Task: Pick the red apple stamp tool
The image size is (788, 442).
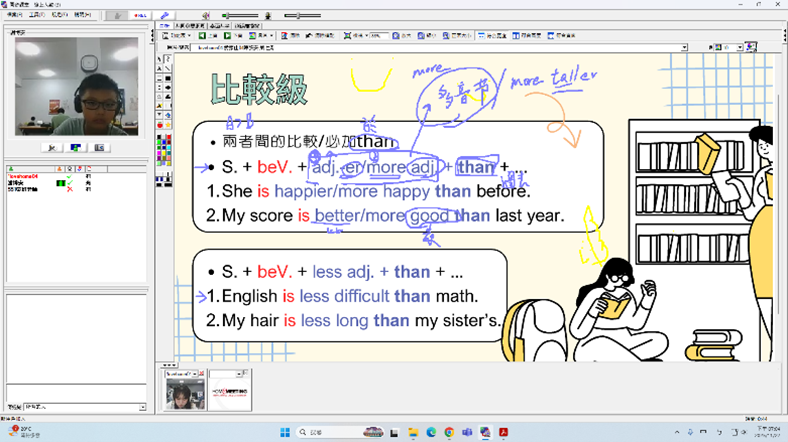Action: pos(160,126)
